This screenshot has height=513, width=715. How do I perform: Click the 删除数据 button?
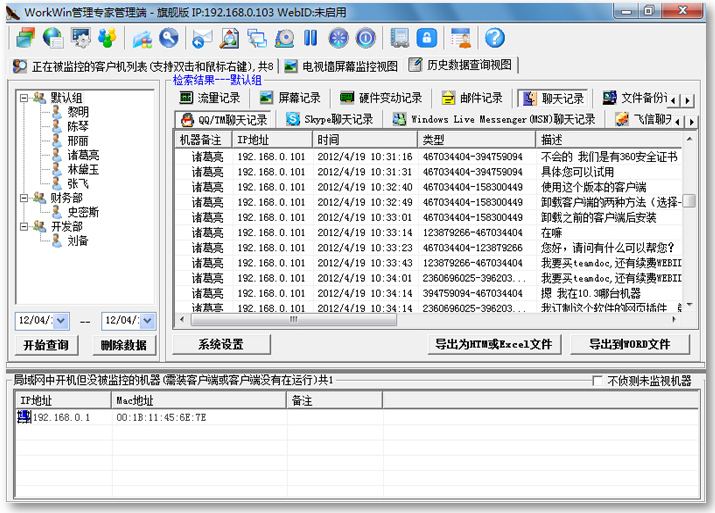(124, 345)
